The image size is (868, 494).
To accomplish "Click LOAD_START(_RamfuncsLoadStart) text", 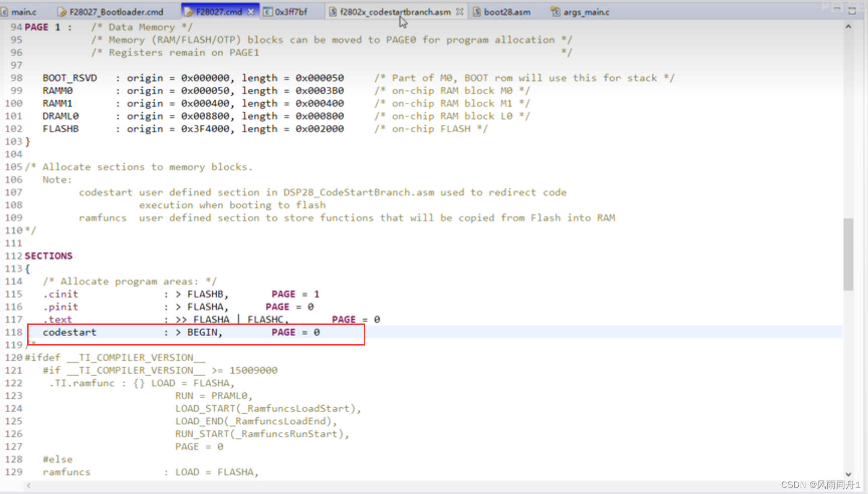I will click(x=265, y=409).
